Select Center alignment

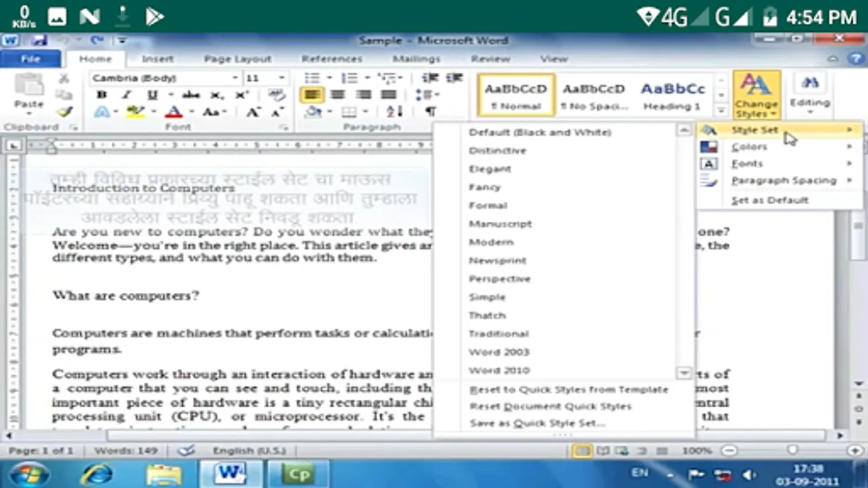click(x=337, y=95)
